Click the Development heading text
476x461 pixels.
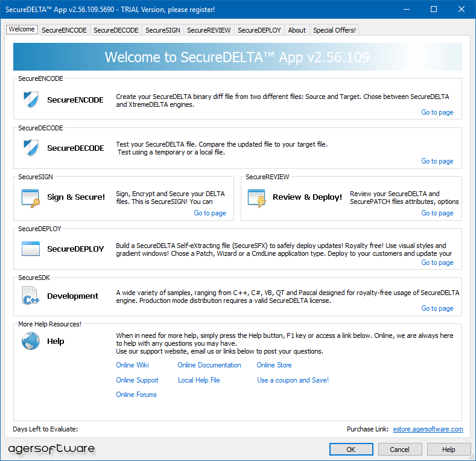pos(72,296)
